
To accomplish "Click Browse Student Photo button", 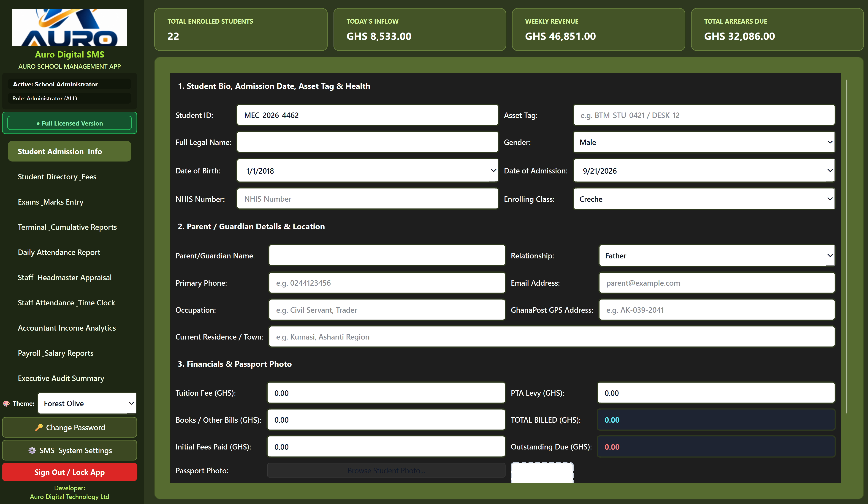I will point(386,470).
